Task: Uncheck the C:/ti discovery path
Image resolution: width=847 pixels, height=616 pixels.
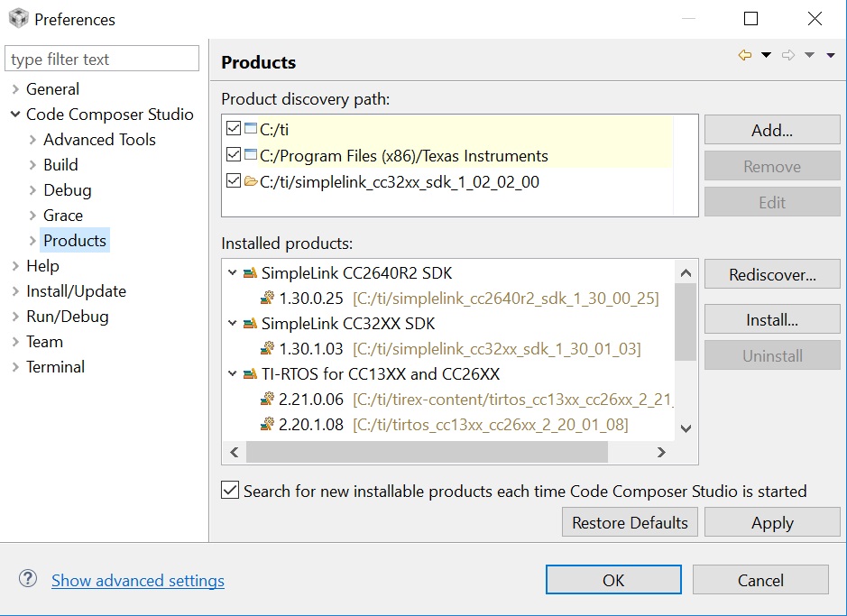Action: [x=234, y=130]
